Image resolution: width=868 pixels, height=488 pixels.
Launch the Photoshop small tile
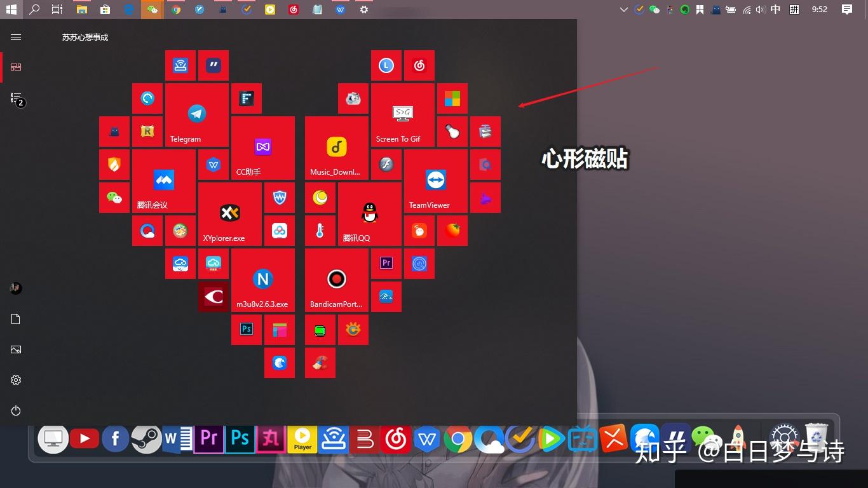[x=247, y=330]
